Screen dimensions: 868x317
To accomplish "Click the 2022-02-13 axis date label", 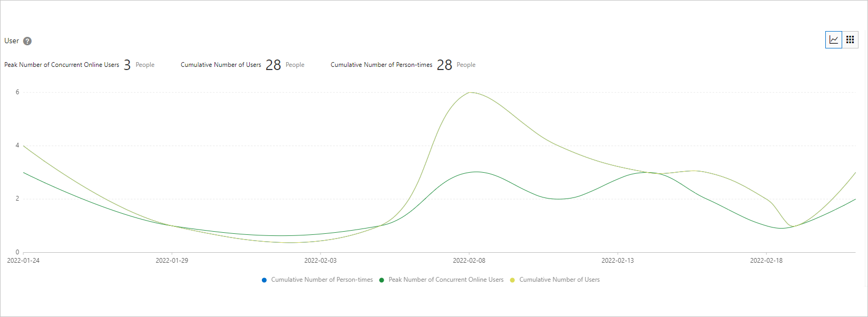I will (x=618, y=261).
